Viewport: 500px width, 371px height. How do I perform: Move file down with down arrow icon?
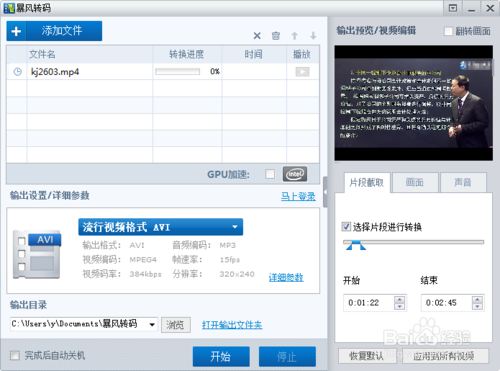(313, 36)
